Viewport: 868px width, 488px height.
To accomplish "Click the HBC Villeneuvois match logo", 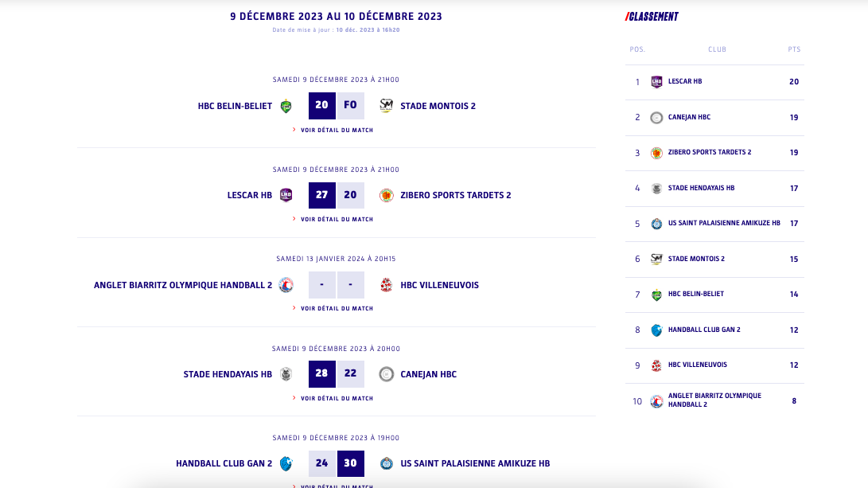I will tap(387, 285).
